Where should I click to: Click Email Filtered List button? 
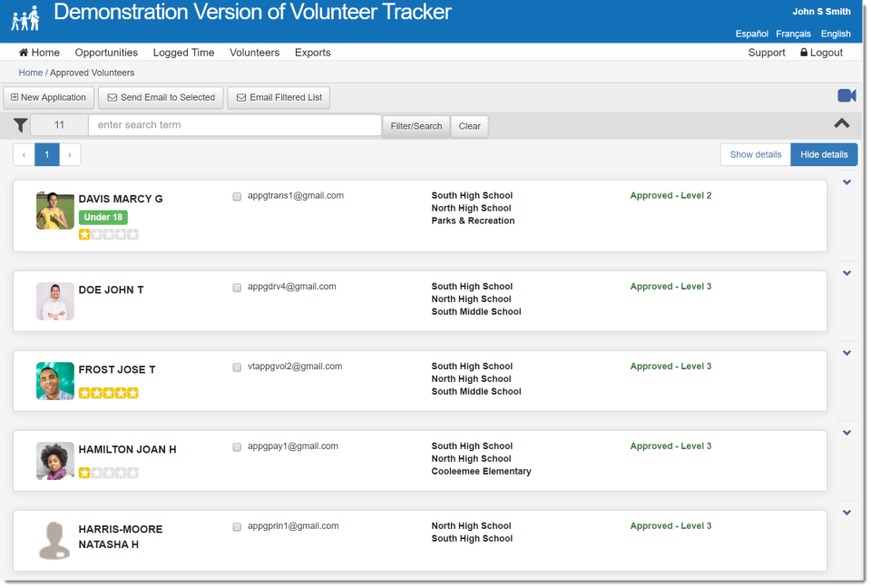tap(279, 98)
